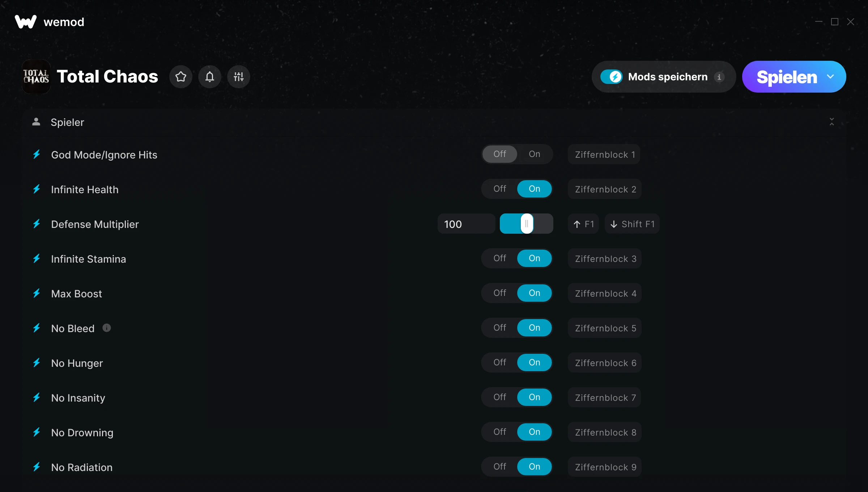Turn Off the No Hunger mod
Viewport: 868px width, 492px height.
500,362
